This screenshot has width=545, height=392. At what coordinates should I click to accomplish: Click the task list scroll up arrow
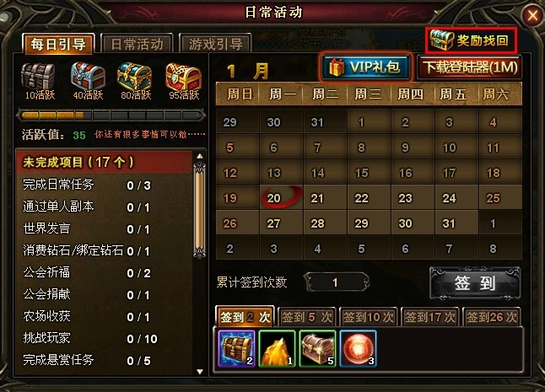200,156
